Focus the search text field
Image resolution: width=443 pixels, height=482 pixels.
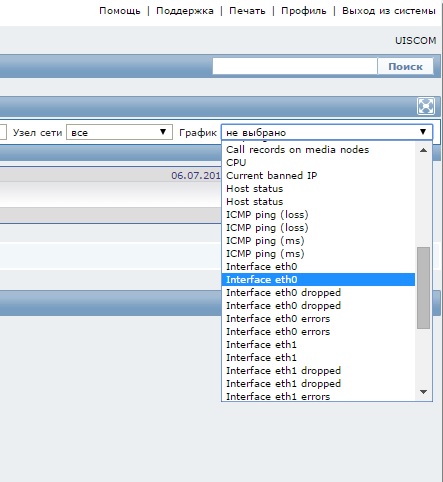[x=295, y=66]
